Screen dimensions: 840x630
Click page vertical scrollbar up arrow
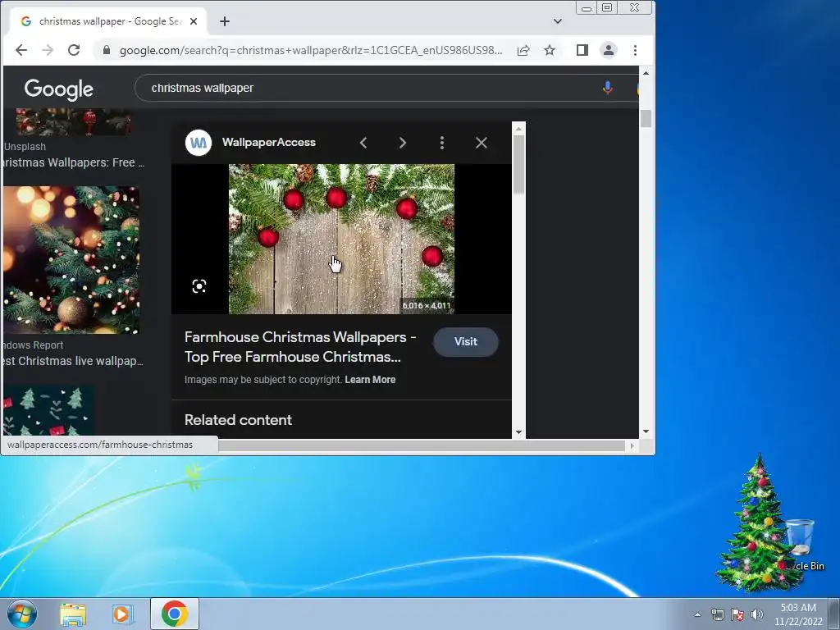point(646,73)
